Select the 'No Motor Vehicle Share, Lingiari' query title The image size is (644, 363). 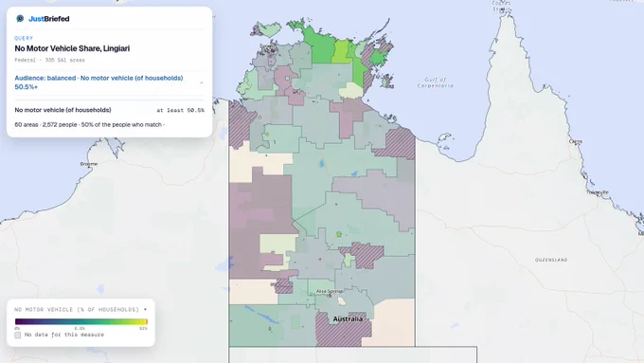click(x=72, y=48)
